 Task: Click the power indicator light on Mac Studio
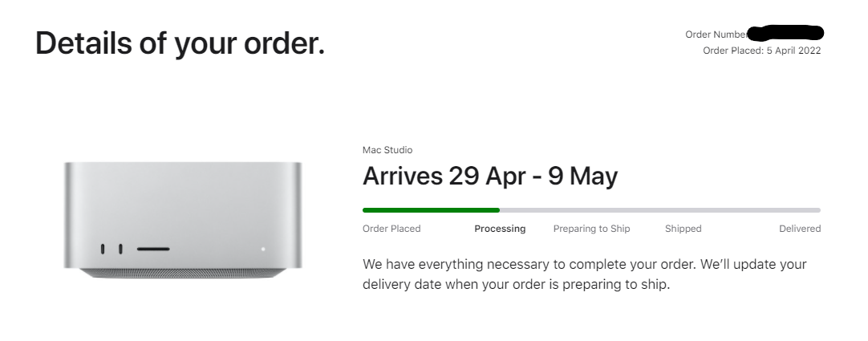(263, 249)
